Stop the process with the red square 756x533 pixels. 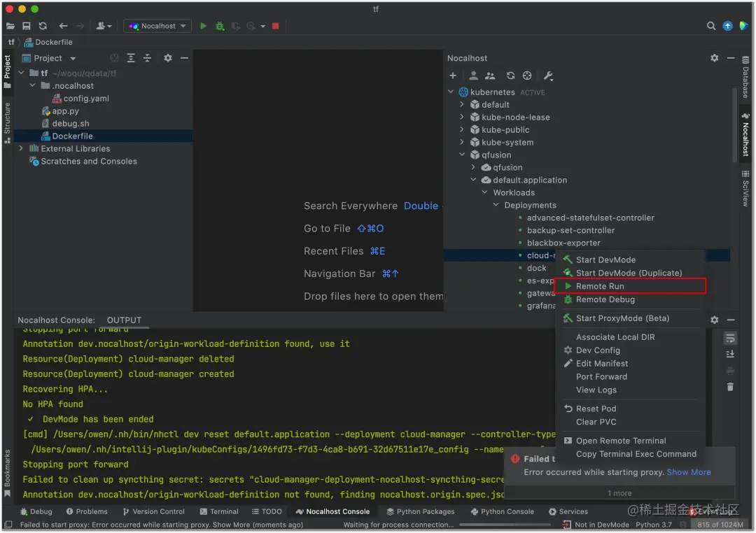pyautogui.click(x=275, y=26)
